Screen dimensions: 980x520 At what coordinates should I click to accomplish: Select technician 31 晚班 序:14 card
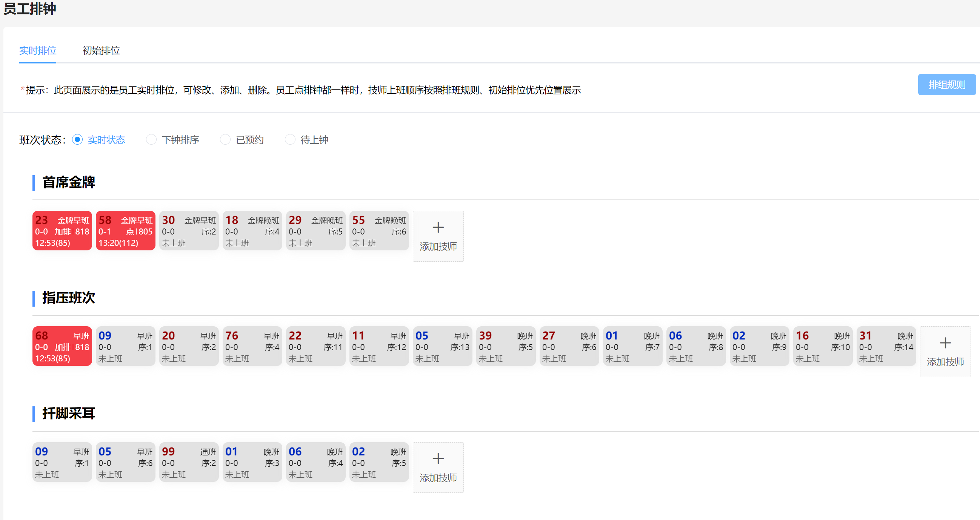coord(886,346)
